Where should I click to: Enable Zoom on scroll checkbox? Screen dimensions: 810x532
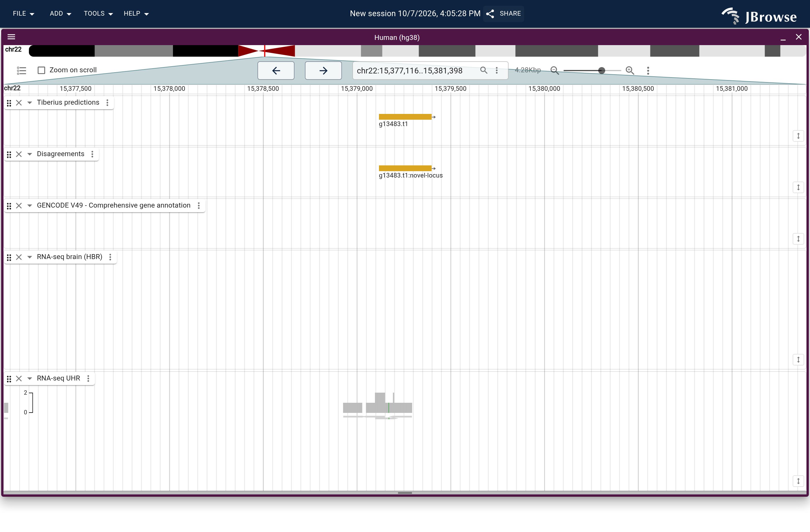42,70
